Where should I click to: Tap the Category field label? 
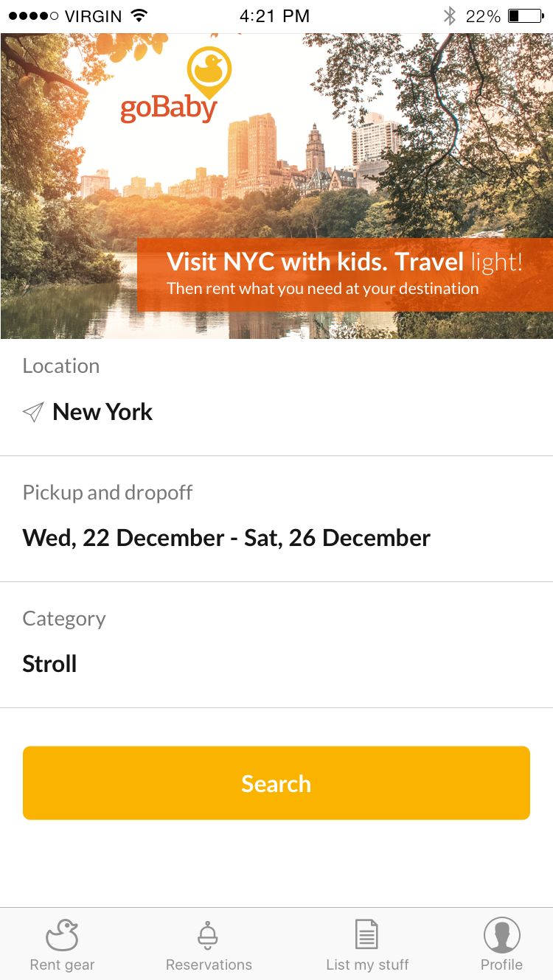[x=64, y=619]
